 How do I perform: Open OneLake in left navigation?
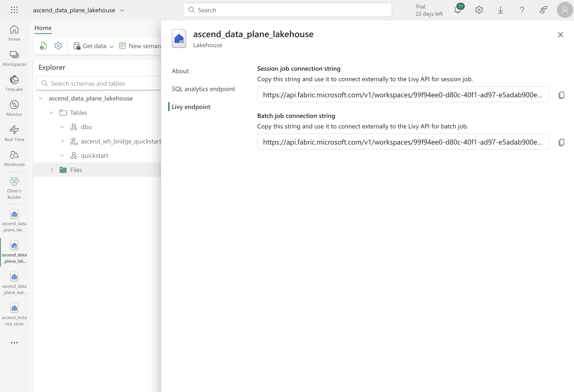(14, 83)
